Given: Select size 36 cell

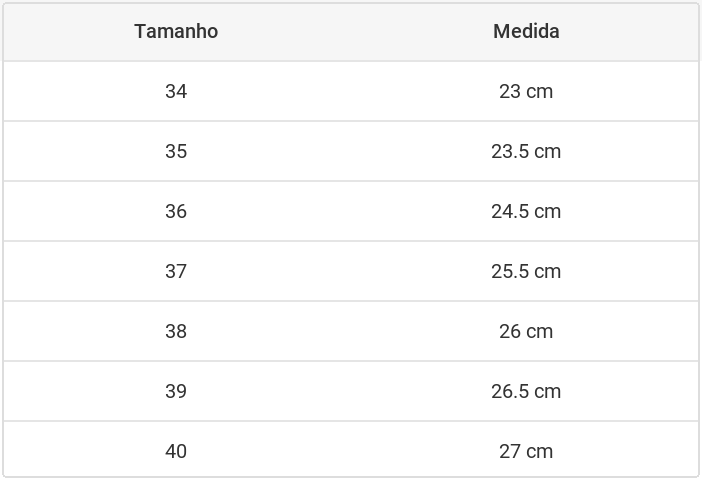Looking at the screenshot, I should pyautogui.click(x=176, y=211).
